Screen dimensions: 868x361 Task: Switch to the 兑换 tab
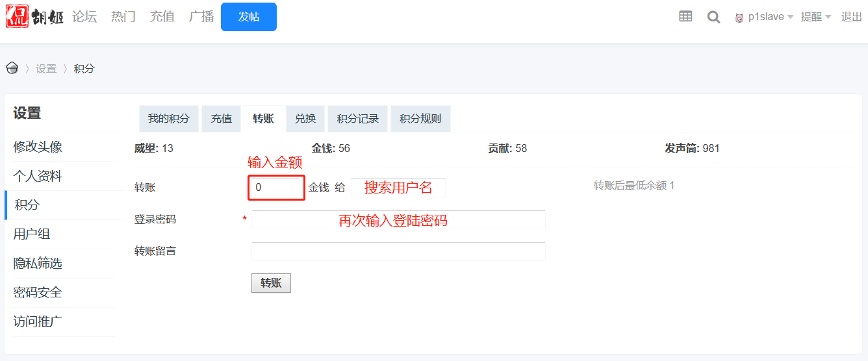tap(305, 119)
